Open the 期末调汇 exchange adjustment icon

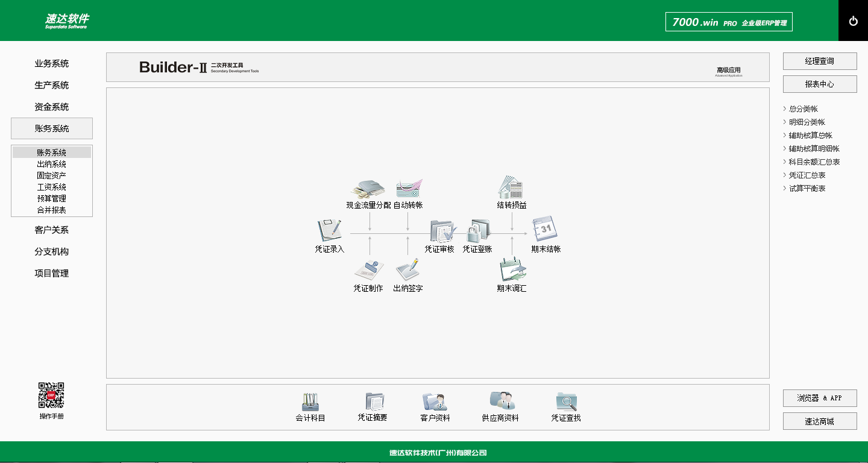tap(512, 271)
